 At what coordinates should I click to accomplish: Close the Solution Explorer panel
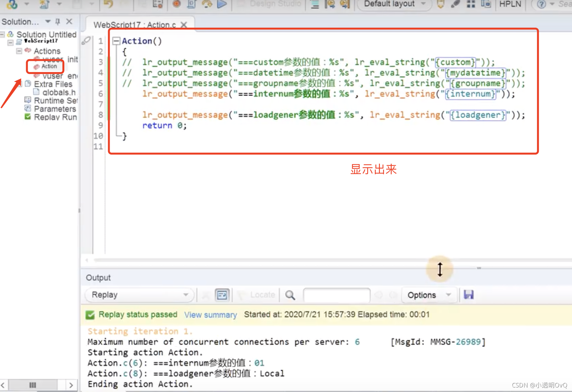coord(69,22)
